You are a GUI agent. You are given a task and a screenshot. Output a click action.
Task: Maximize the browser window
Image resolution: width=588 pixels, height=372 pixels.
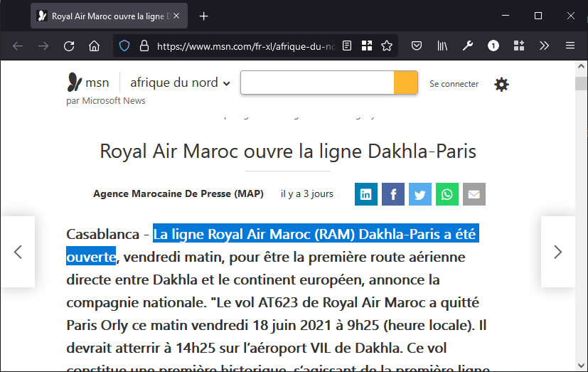click(538, 16)
